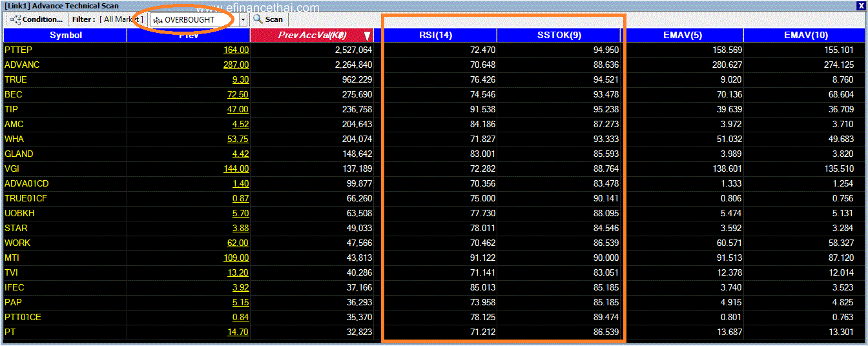This screenshot has width=868, height=346.
Task: Click RSI value 91.122 for MTI
Action: [482, 258]
